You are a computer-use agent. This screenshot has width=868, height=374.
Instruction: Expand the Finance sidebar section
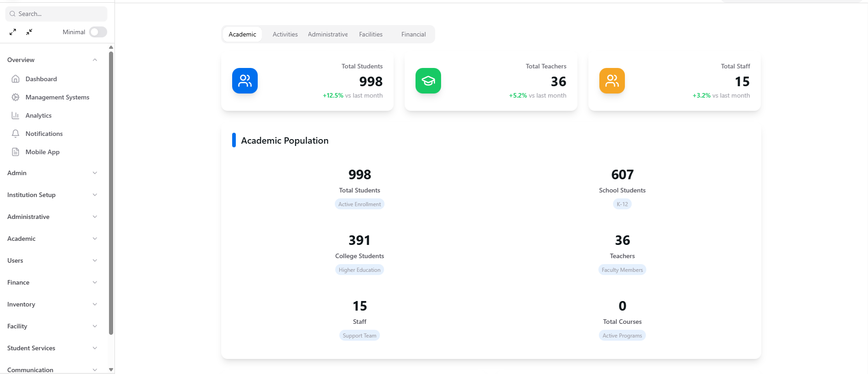(x=95, y=282)
